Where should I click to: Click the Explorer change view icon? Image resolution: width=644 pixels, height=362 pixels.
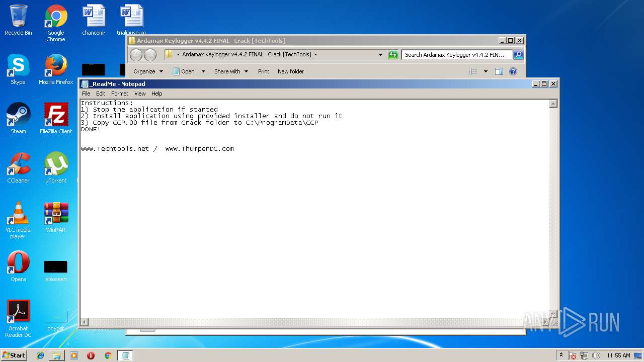(x=473, y=71)
